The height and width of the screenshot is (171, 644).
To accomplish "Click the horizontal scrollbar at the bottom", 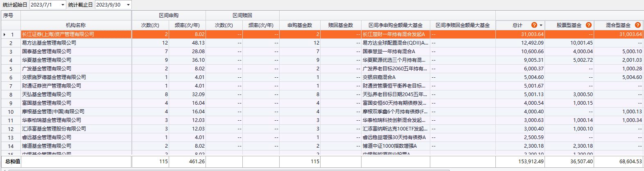I will tap(229, 170).
